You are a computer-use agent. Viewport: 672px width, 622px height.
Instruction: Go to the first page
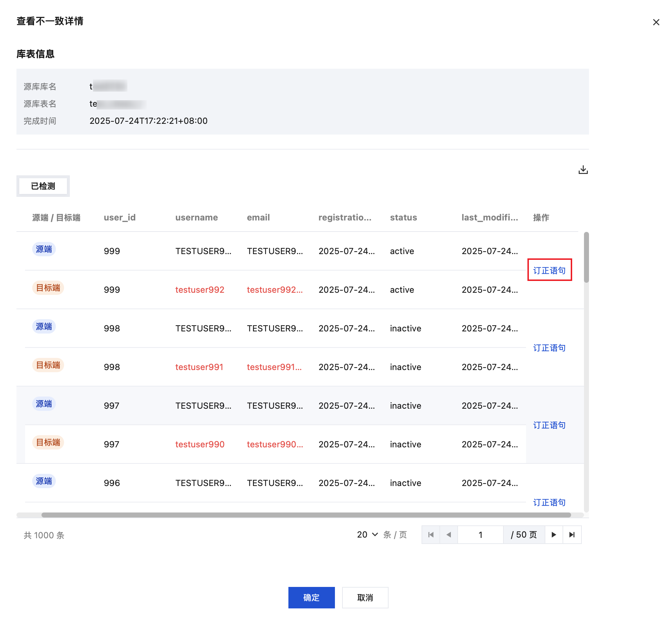pyautogui.click(x=431, y=535)
